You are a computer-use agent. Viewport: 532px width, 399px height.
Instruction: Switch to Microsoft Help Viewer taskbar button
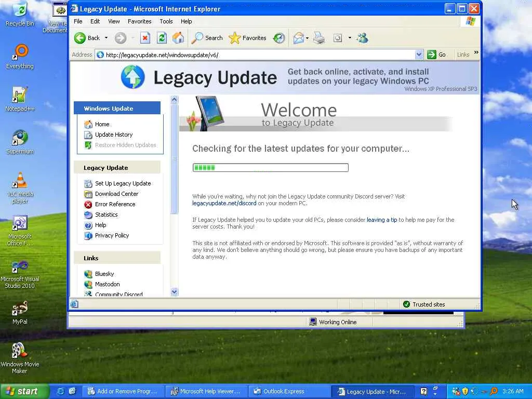pyautogui.click(x=206, y=392)
